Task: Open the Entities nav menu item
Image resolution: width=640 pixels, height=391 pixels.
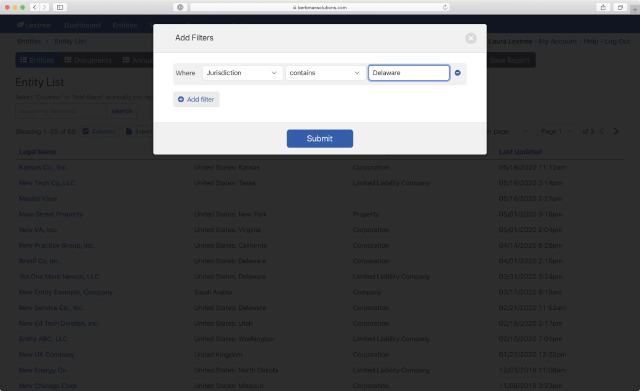Action: tap(124, 25)
